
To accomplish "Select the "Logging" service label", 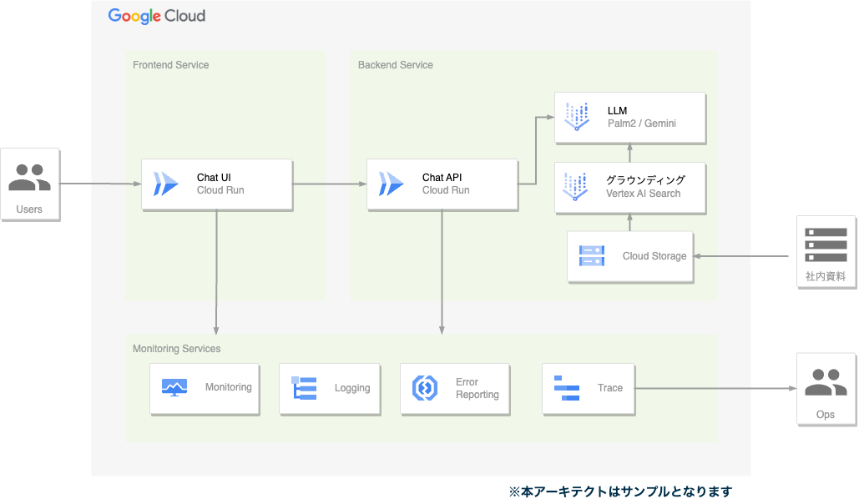I will click(x=352, y=388).
